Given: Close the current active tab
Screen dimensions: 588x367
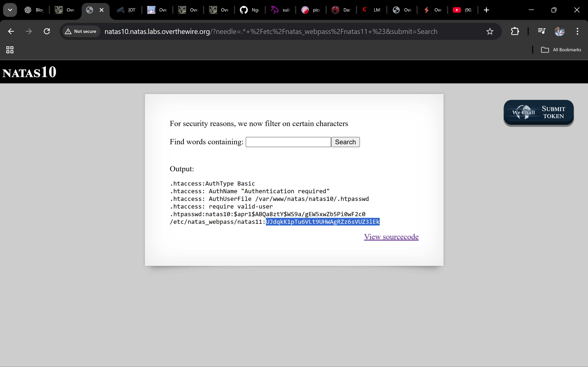Looking at the screenshot, I should click(x=102, y=10).
